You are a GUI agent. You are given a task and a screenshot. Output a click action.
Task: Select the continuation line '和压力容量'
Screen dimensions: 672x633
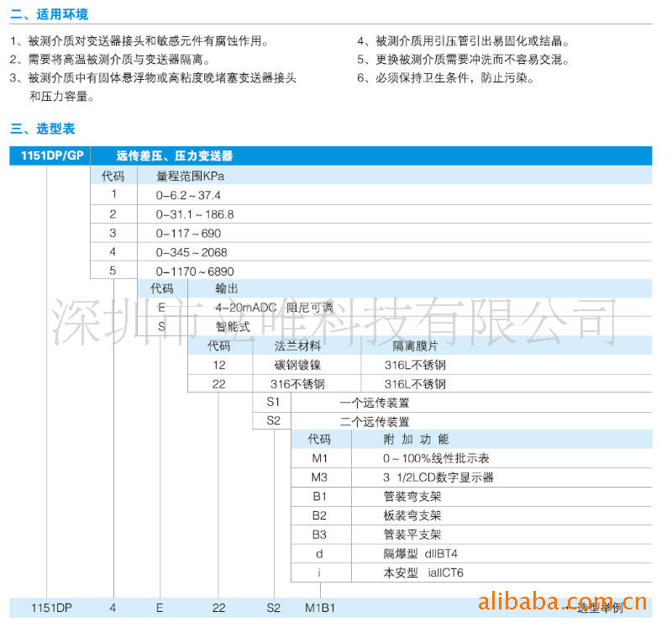point(62,97)
